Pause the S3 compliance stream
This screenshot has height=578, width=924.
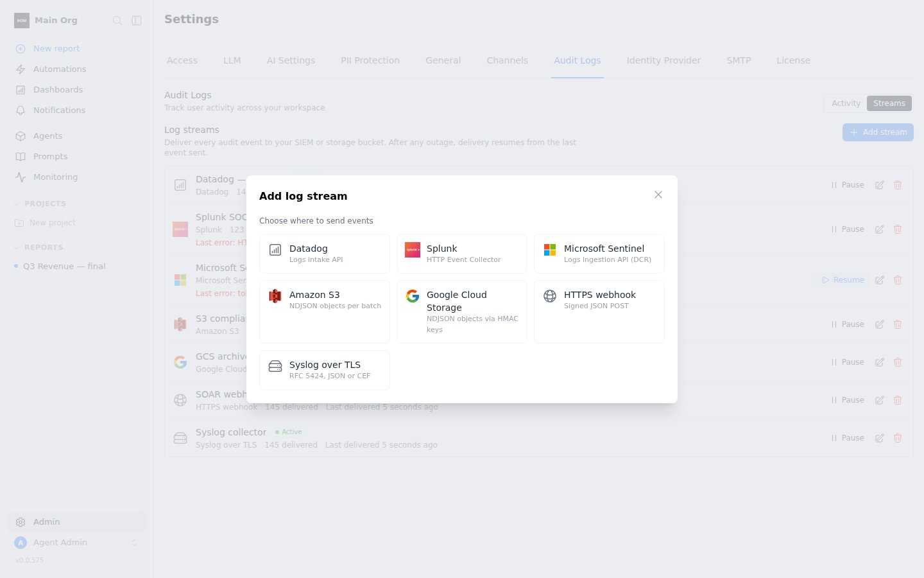coord(848,324)
